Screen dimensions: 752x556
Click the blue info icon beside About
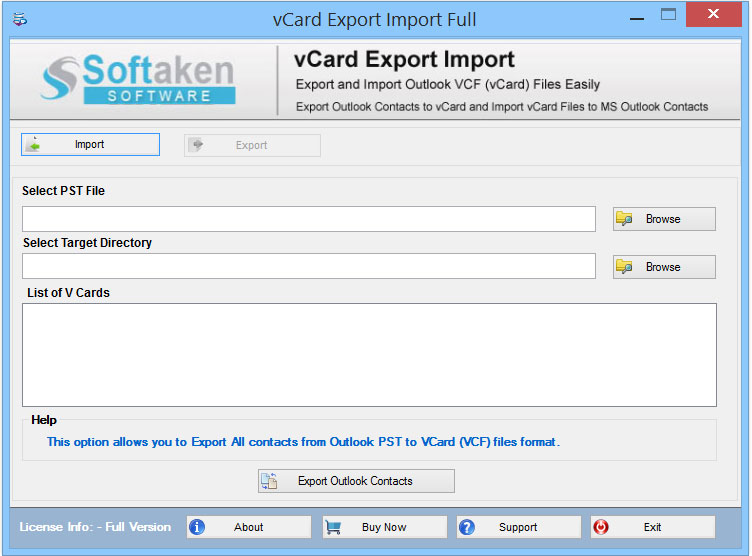click(197, 527)
